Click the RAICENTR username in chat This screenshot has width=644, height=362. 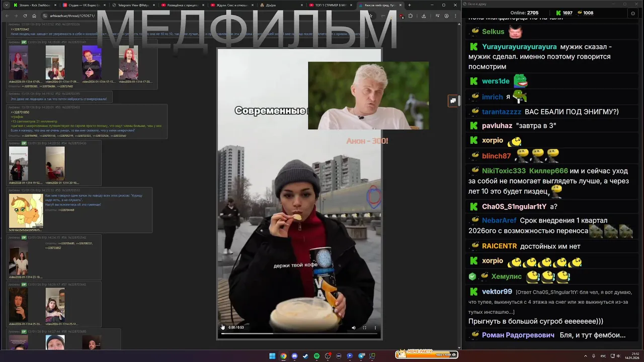point(499,246)
